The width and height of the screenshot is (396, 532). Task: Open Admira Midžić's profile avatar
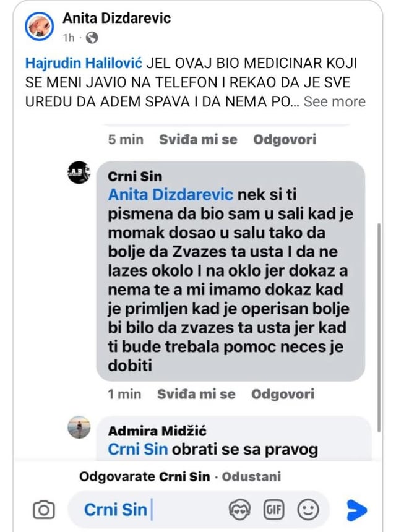pyautogui.click(x=79, y=427)
